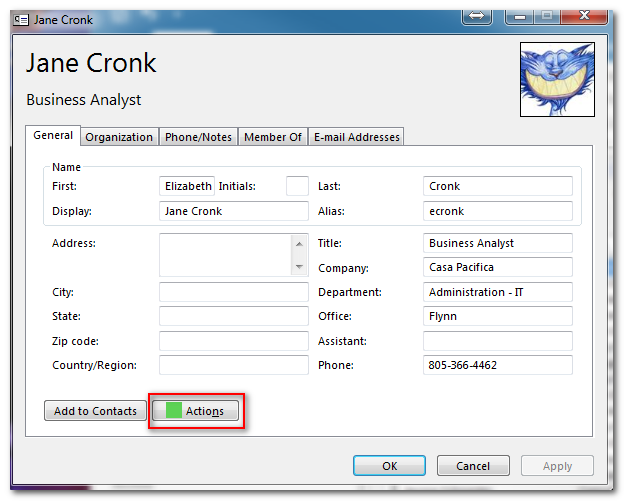The image size is (624, 501).
Task: Click the Jane Cronk window title text
Action: pyautogui.click(x=63, y=20)
